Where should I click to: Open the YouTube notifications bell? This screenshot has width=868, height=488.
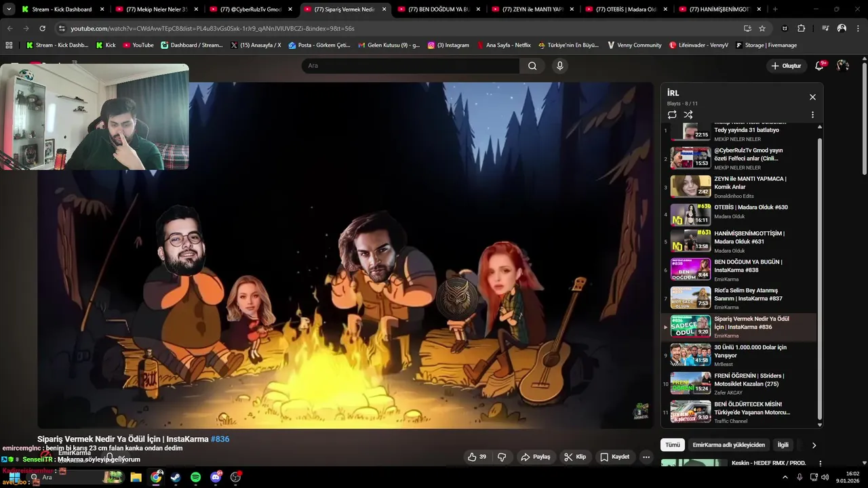pos(819,66)
